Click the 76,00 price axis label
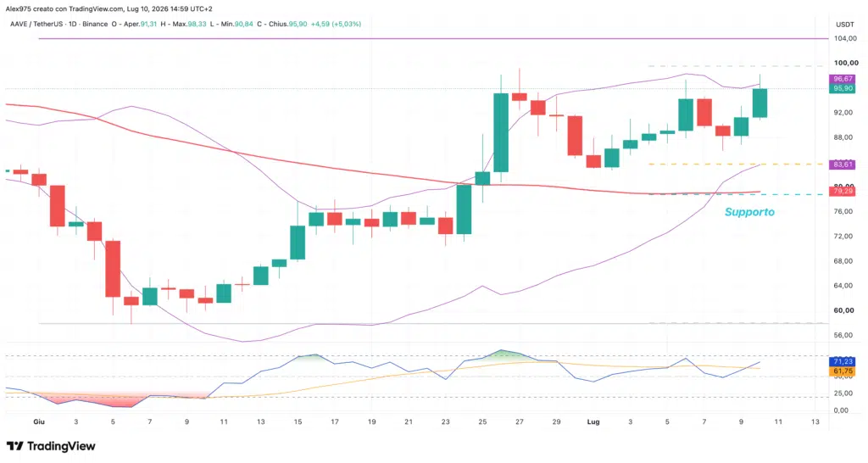 (x=843, y=211)
